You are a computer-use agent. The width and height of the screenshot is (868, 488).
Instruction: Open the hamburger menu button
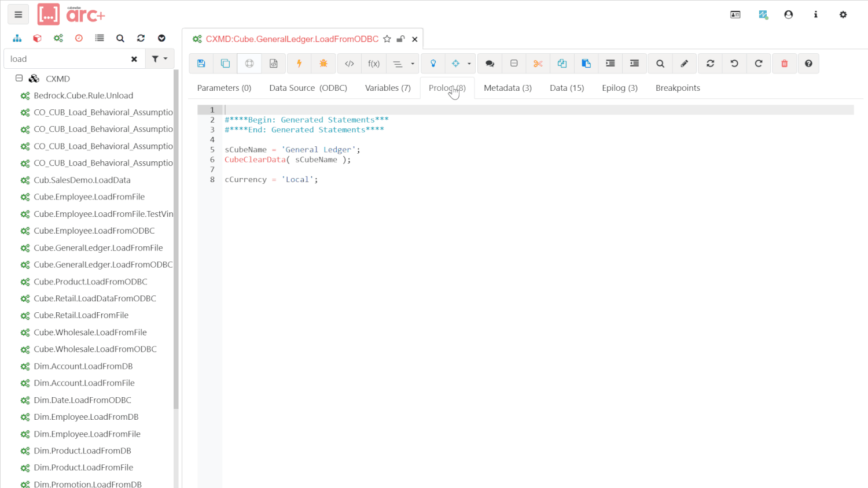[19, 14]
